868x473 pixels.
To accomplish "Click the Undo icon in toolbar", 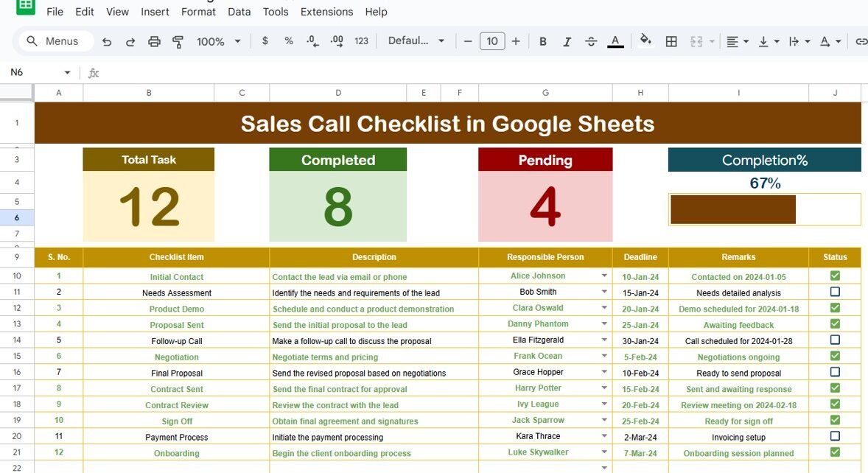I will pyautogui.click(x=107, y=41).
